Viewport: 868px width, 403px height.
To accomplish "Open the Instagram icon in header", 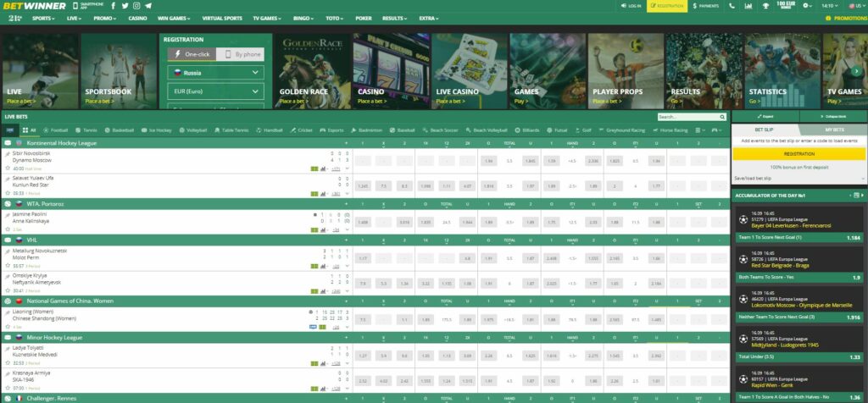I will [136, 6].
